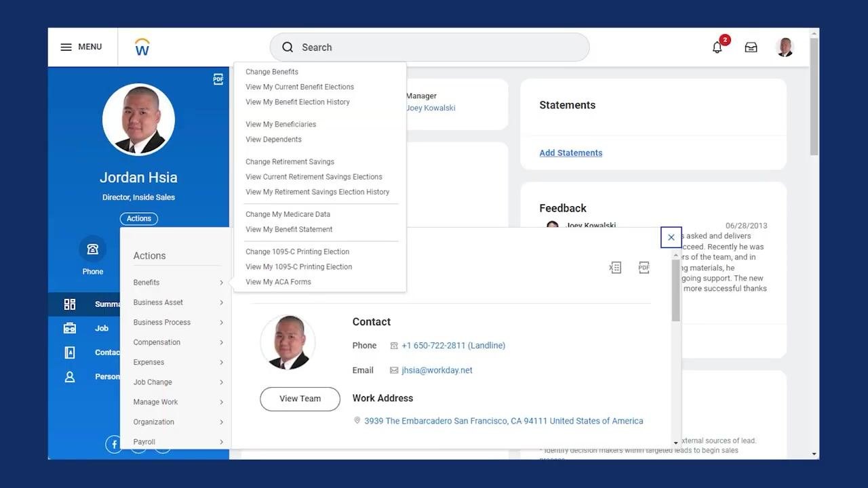Click the Workday logo home icon
The width and height of the screenshot is (868, 488).
142,47
